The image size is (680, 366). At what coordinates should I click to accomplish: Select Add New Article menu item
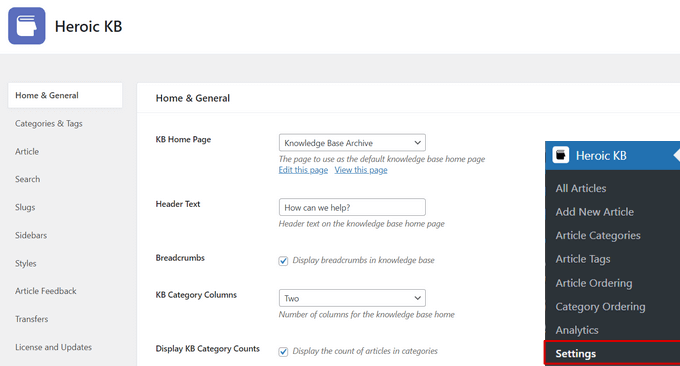click(x=595, y=212)
